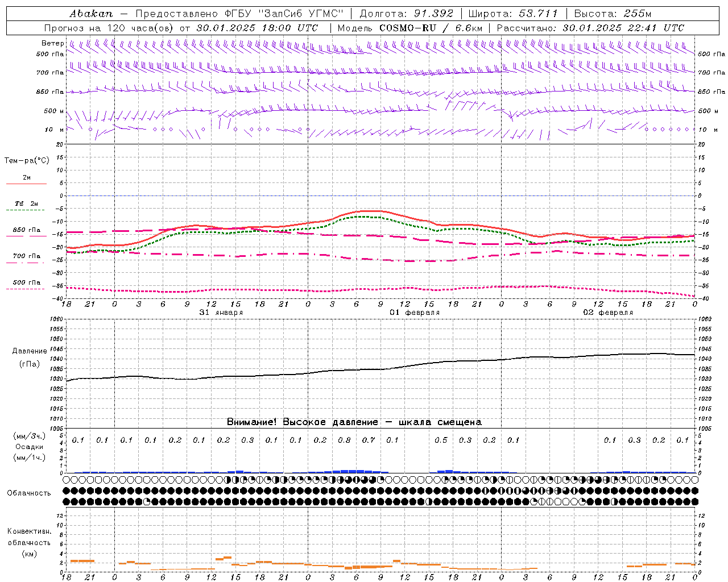The height and width of the screenshot is (582, 728).
Task: Click the "(гПа)" unit label under Давление
Action: point(30,364)
